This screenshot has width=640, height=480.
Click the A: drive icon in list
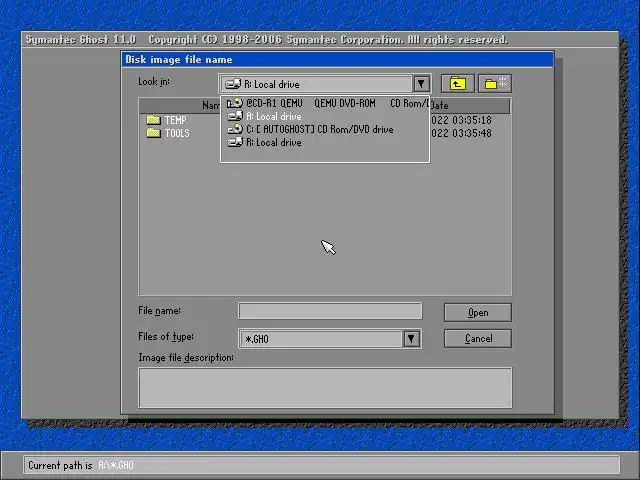235,116
